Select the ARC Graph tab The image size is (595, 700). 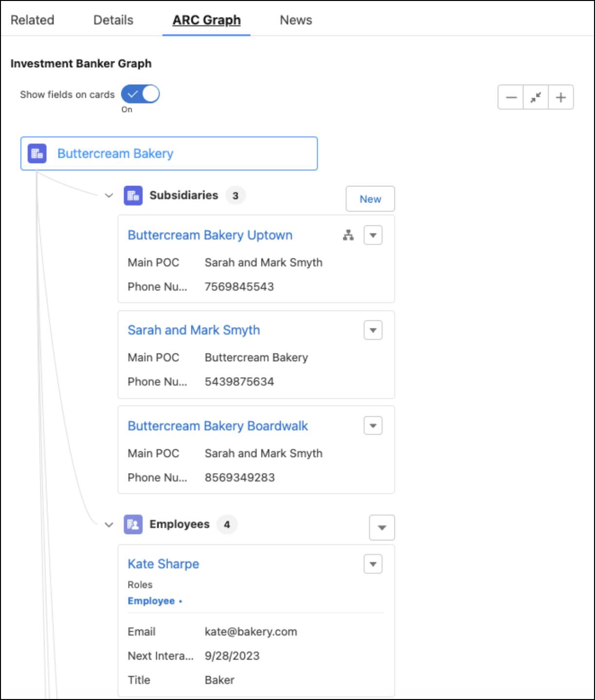[x=206, y=20]
